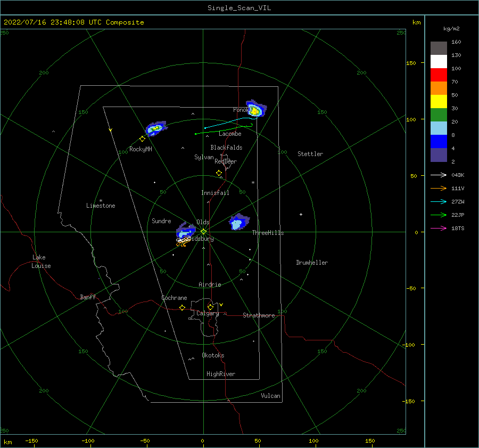Click the Innisfail label
Image resolution: width=479 pixels, height=448 pixels.
click(215, 193)
